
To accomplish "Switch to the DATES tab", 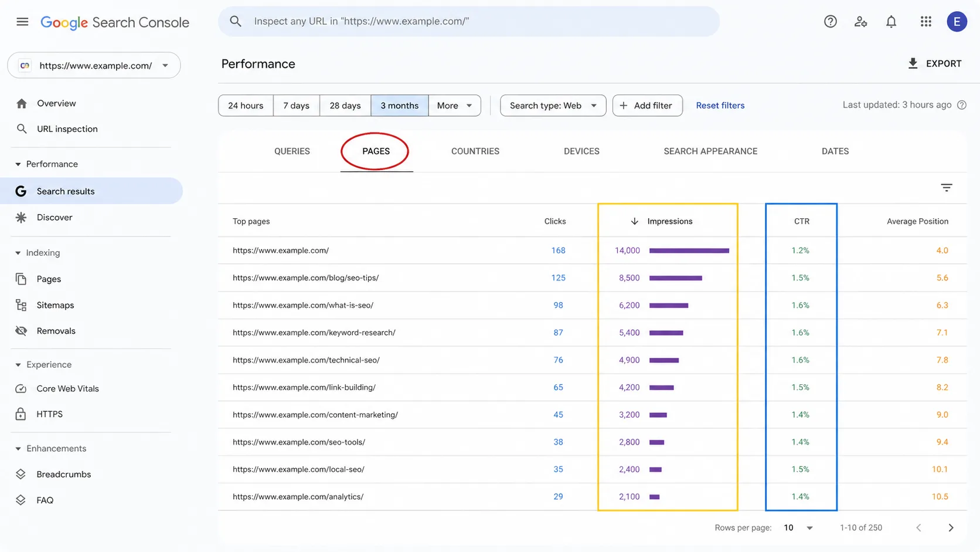I will 835,151.
